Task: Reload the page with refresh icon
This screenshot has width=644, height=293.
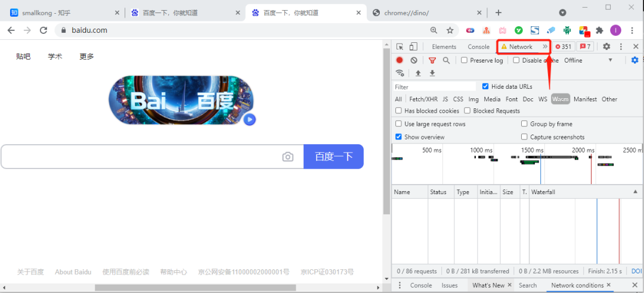Action: 44,30
